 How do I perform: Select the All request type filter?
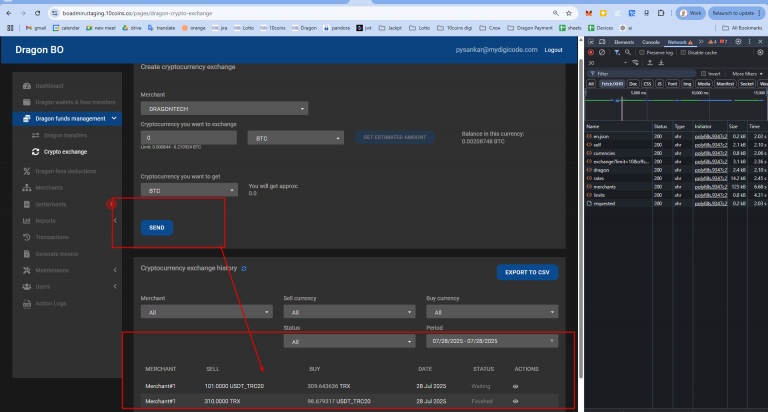[591, 84]
